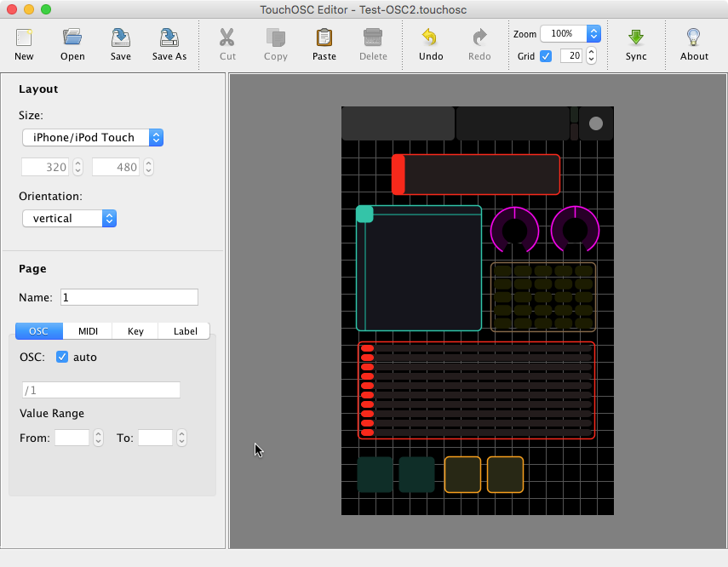This screenshot has width=728, height=567.
Task: Paste using the clipboard Paste icon
Action: point(324,38)
